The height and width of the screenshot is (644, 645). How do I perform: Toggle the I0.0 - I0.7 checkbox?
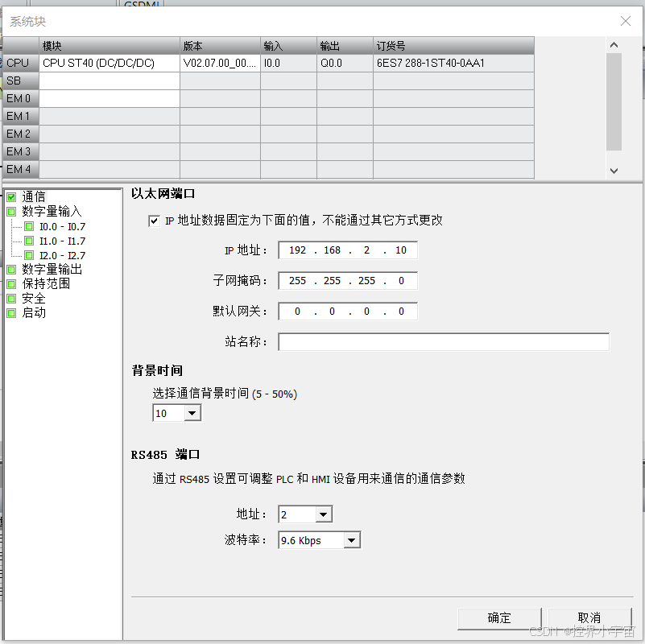29,226
